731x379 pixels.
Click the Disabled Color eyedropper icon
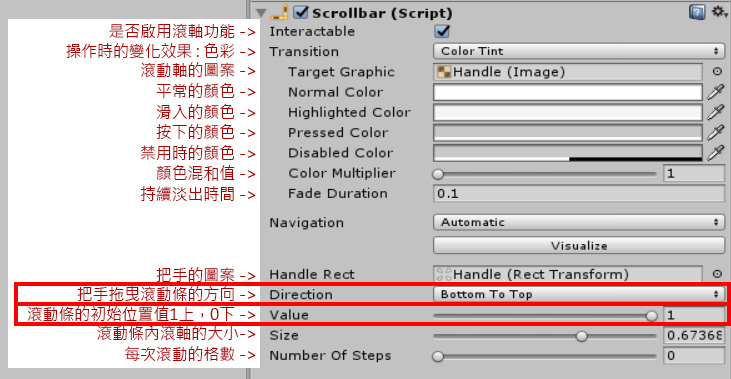[716, 152]
